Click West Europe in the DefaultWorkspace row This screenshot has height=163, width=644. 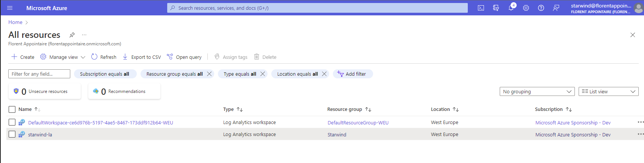[444, 122]
